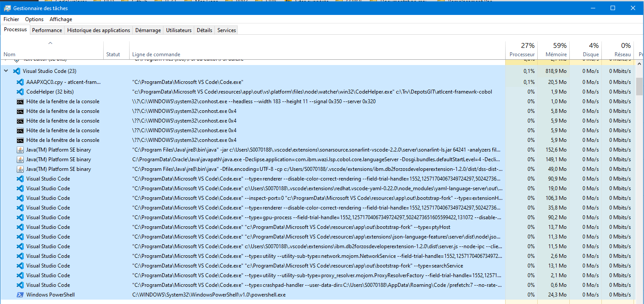Screen dimensions: 644x304
Task: Sort processes by the Processeur column
Action: 521,50
